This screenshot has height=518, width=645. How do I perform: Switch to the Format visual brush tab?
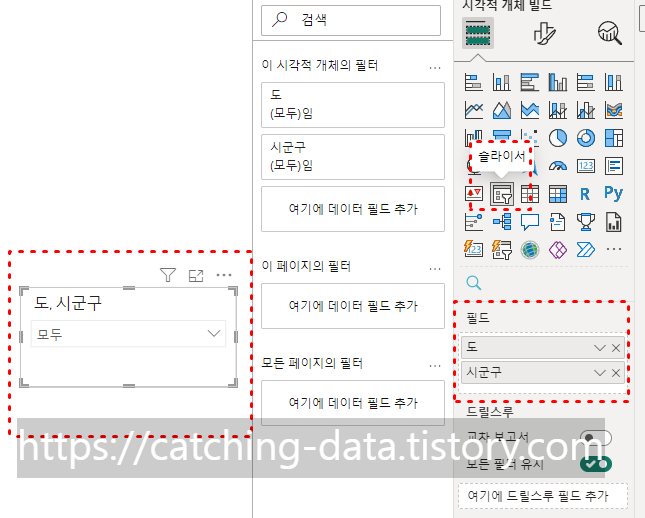click(544, 33)
